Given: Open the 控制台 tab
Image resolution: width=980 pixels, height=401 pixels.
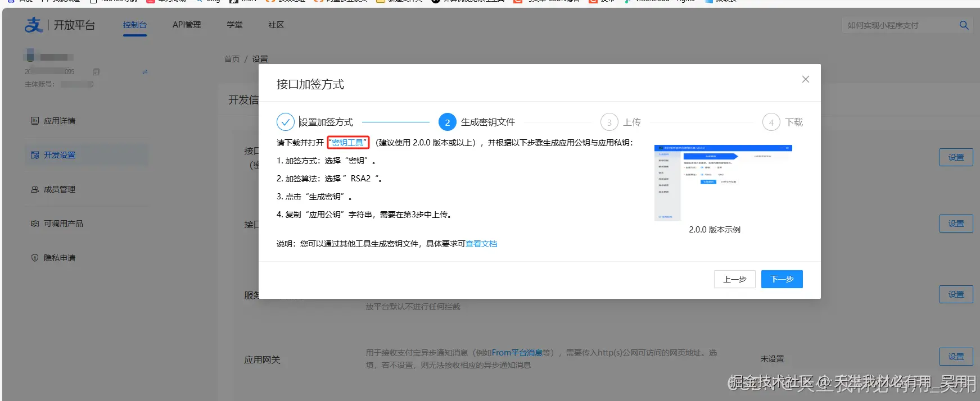Looking at the screenshot, I should point(135,25).
